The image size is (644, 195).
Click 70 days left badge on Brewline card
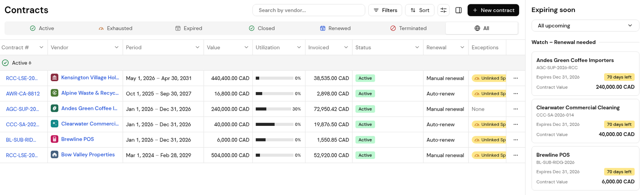pyautogui.click(x=619, y=172)
